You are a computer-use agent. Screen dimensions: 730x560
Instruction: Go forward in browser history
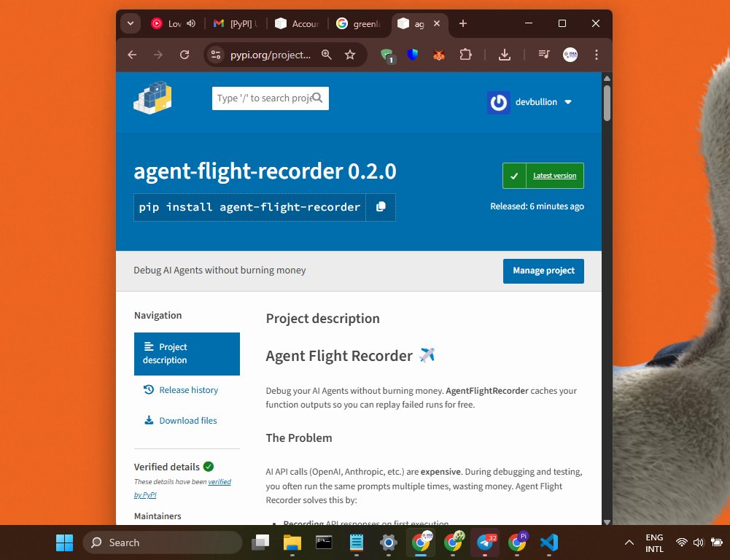(158, 55)
